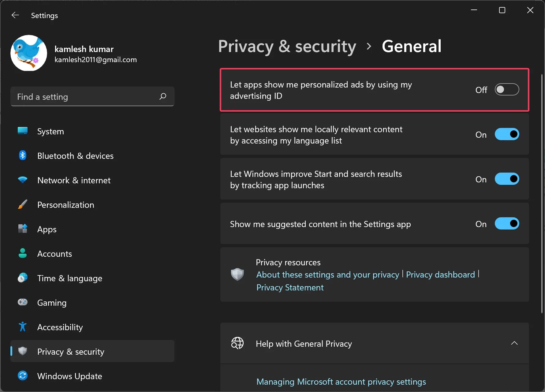This screenshot has height=392, width=545.
Task: Go to Privacy & security breadcrumb
Action: pyautogui.click(x=287, y=47)
